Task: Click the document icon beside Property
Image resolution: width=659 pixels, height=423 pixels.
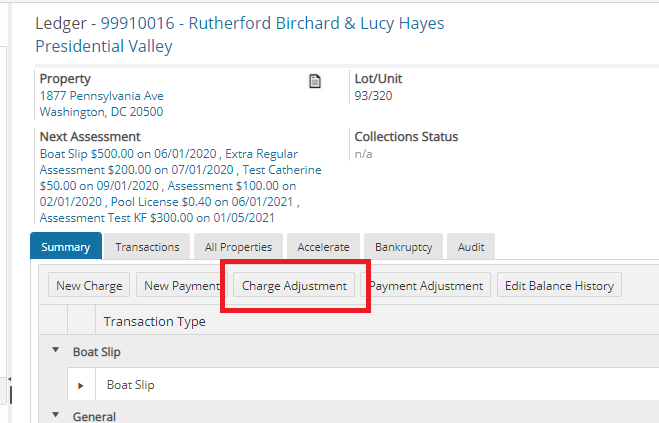Action: 314,81
